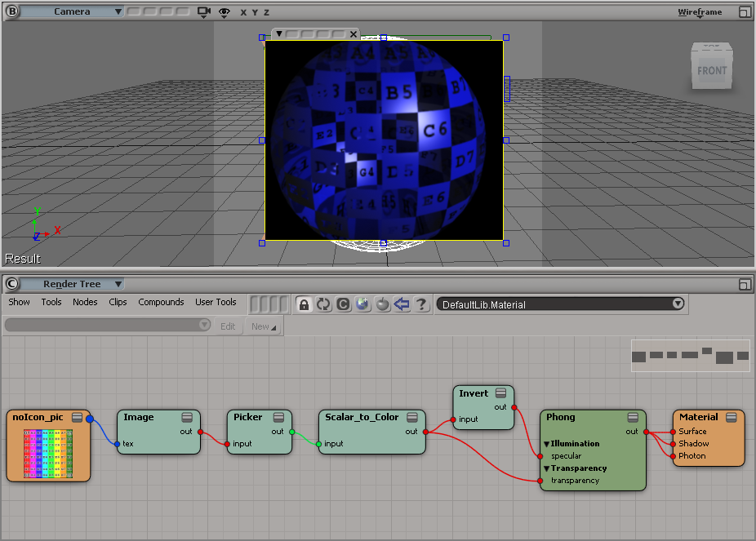Click the Scalar_to_Color node title
Image resolution: width=756 pixels, height=541 pixels.
pyautogui.click(x=362, y=417)
